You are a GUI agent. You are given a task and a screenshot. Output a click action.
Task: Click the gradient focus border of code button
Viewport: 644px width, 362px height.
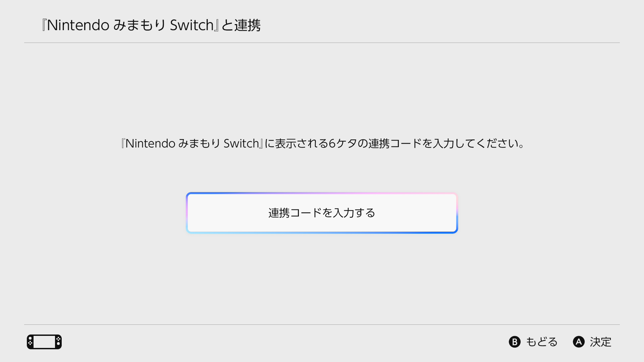[x=322, y=193]
